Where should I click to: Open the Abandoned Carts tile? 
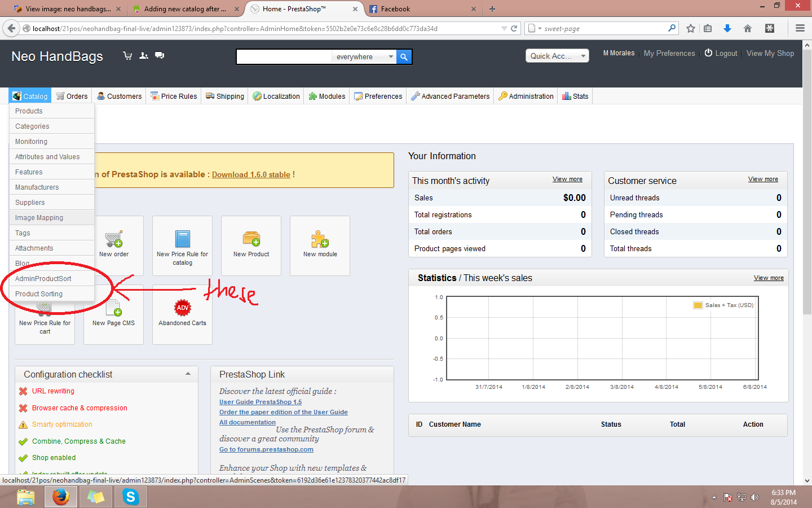tap(183, 314)
